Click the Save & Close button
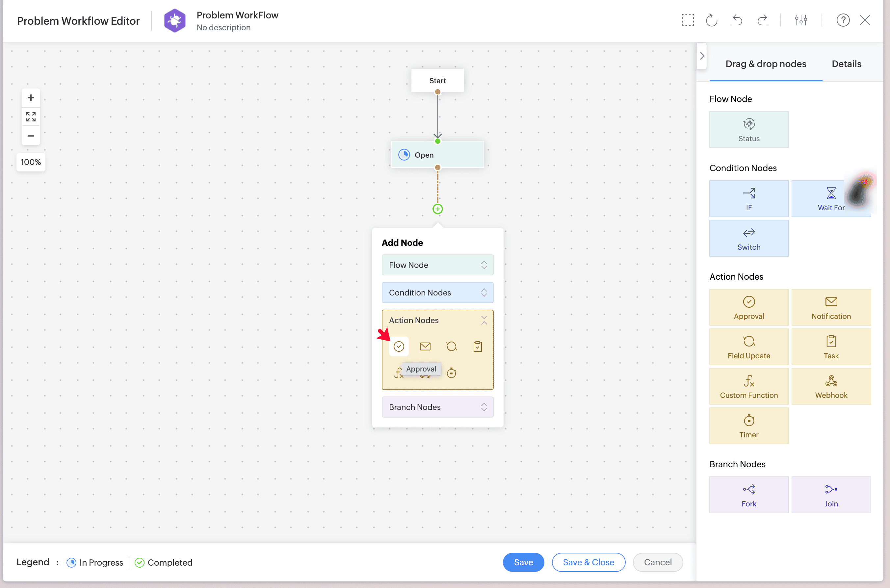This screenshot has height=588, width=890. point(588,562)
